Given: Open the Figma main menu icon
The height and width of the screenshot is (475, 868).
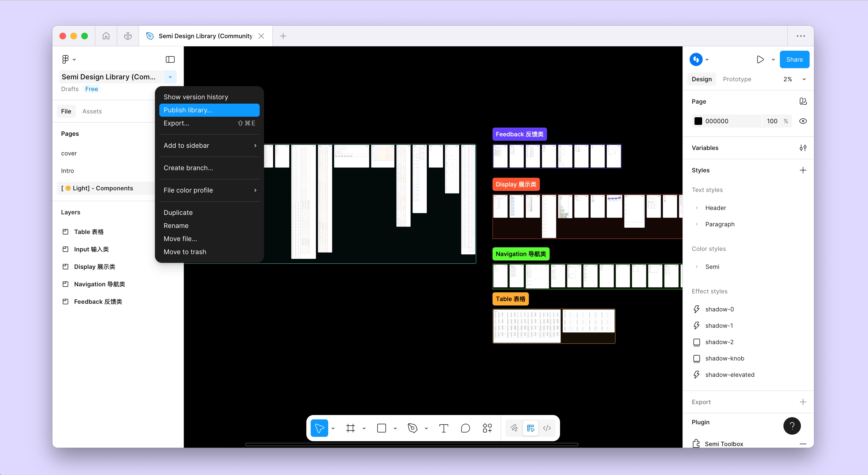Looking at the screenshot, I should point(65,59).
